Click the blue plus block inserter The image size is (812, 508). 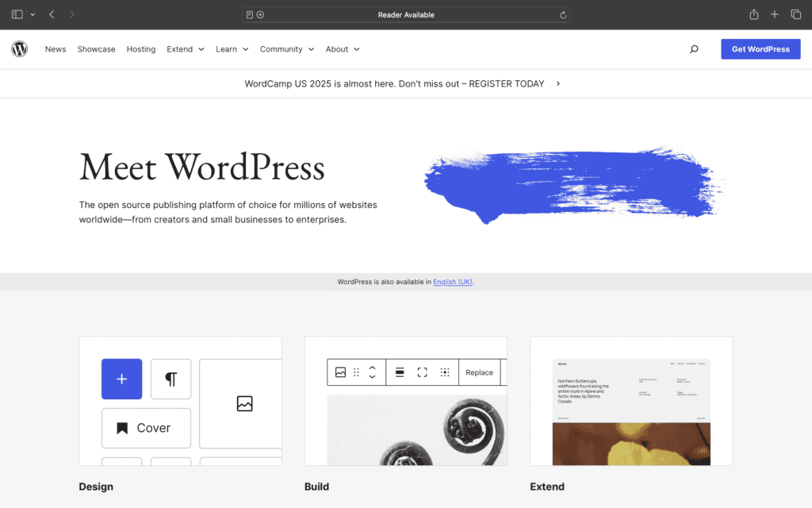click(x=121, y=379)
